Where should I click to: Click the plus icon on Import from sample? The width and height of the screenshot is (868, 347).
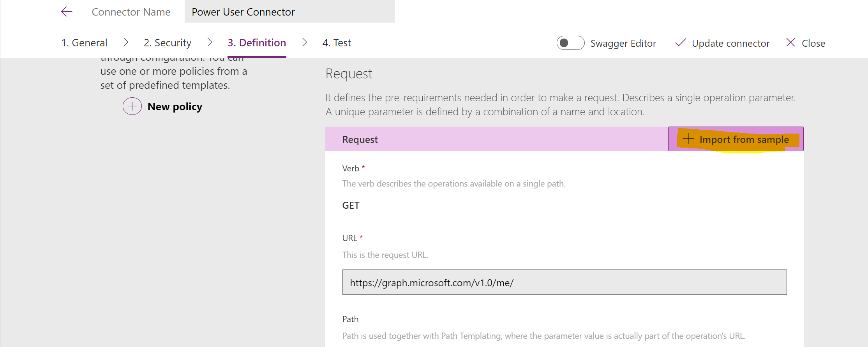pos(688,139)
